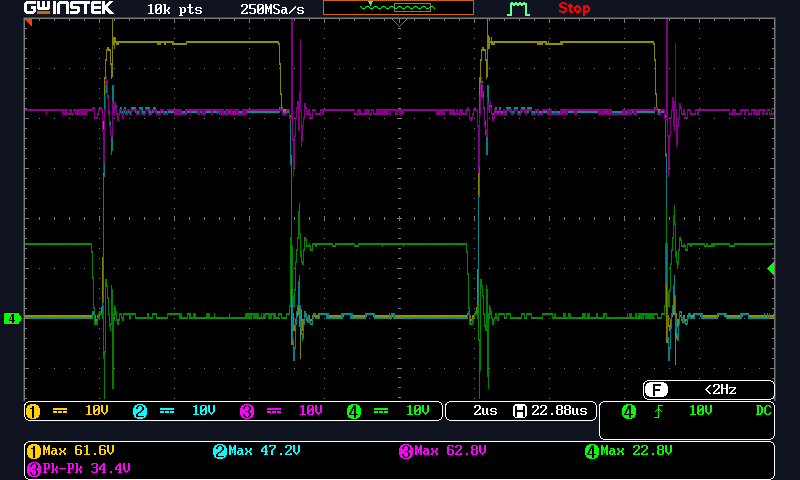This screenshot has height=480, width=800.
Task: Click the green channel 4 ground marker
Action: [12, 319]
